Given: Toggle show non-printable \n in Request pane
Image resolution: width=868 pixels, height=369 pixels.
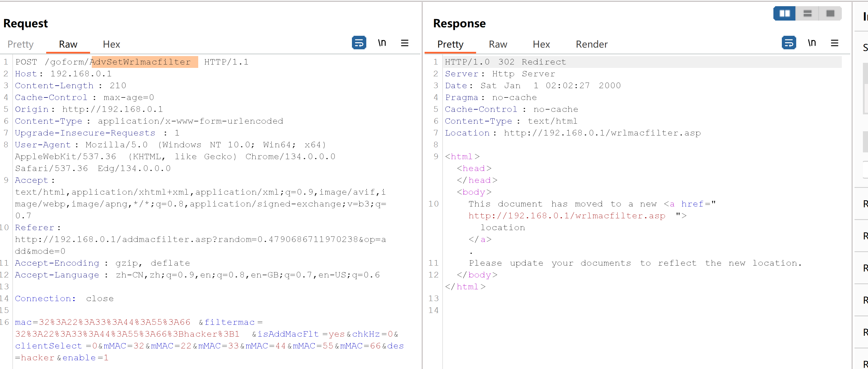Looking at the screenshot, I should [x=382, y=43].
